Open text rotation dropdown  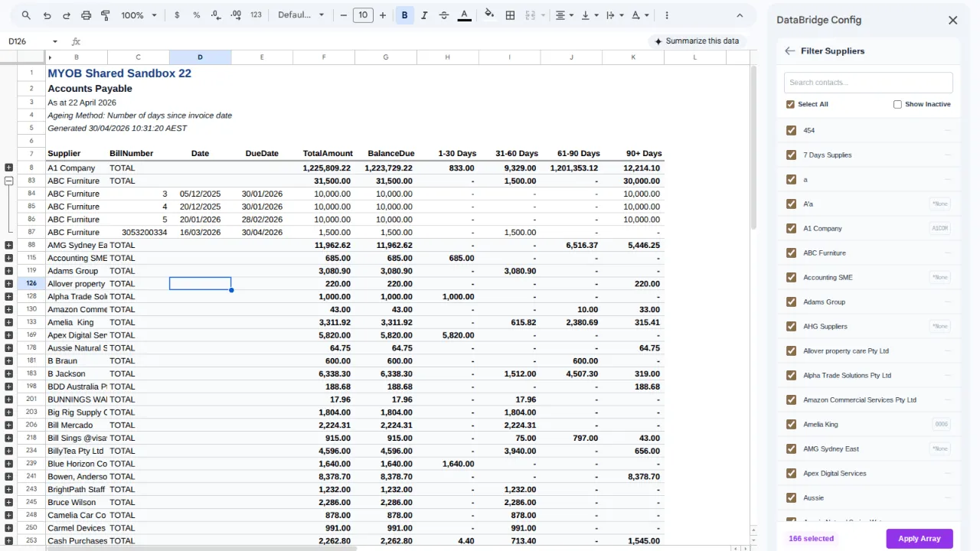pos(640,15)
